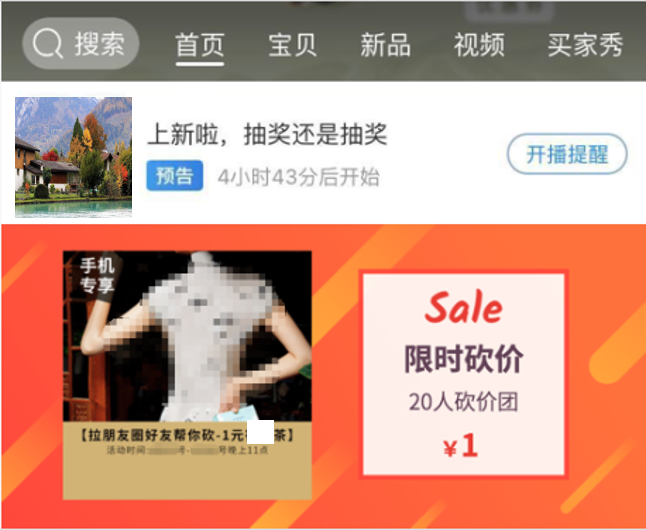646x530 pixels.
Task: Open the 宝贝 tab
Action: coord(293,45)
